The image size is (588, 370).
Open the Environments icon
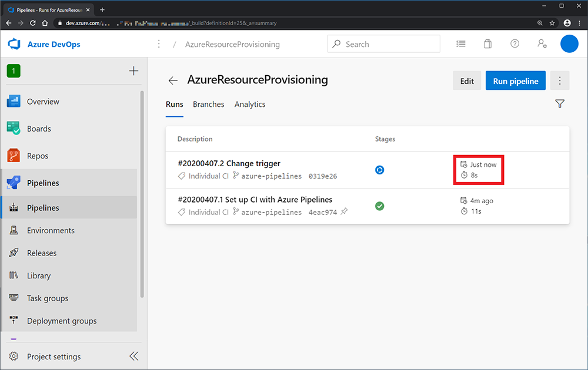(14, 230)
